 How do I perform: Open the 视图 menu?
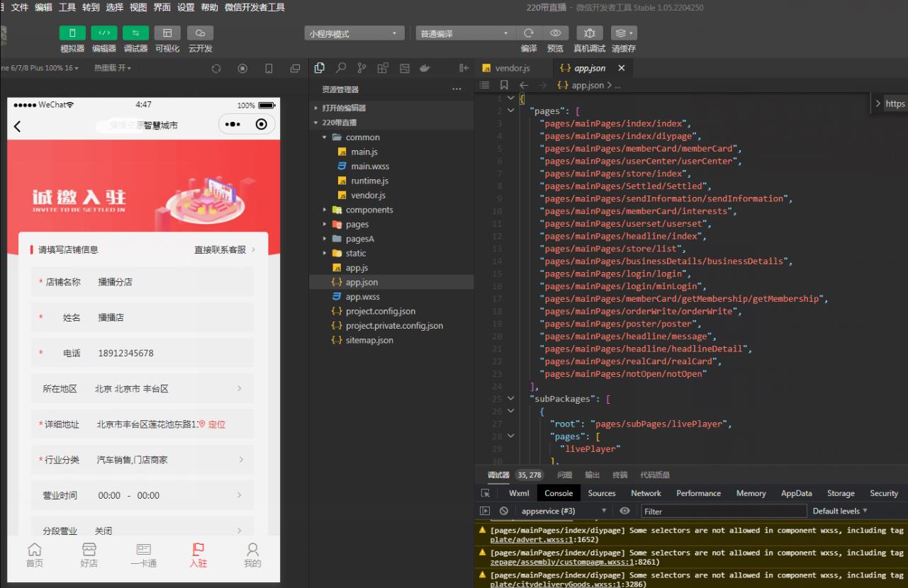coord(138,7)
